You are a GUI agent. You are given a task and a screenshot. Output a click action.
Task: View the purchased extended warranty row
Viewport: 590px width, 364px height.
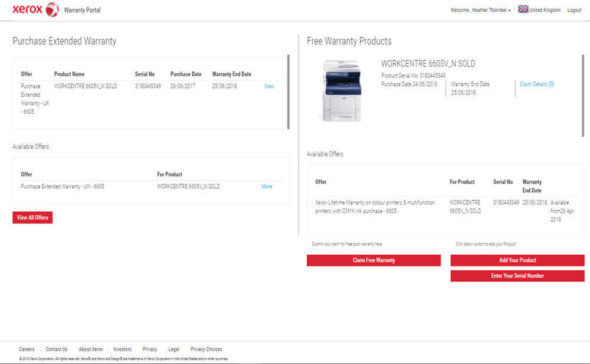click(268, 86)
